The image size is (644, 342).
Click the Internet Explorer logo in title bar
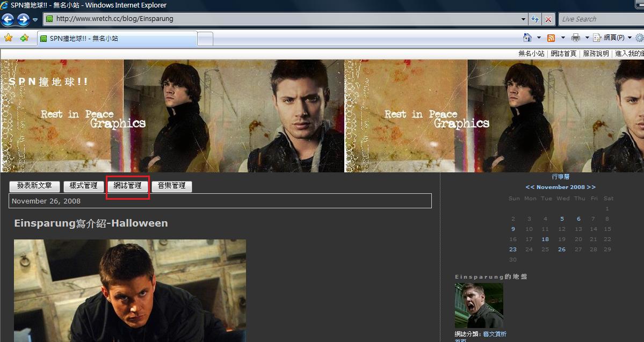(4, 5)
